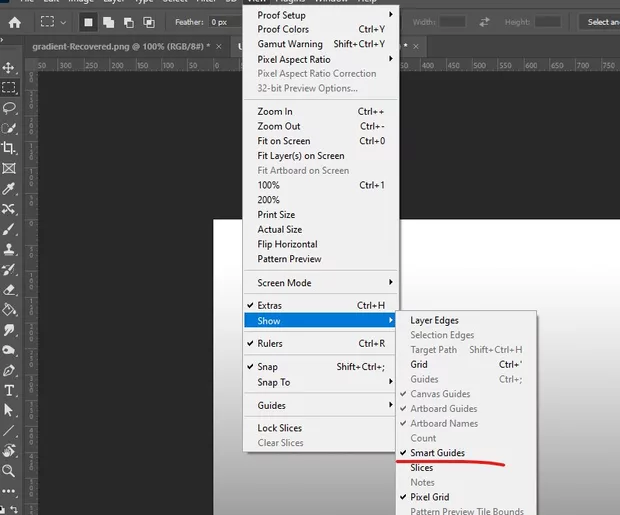Expand Snap To submenu
The height and width of the screenshot is (515, 620).
pyautogui.click(x=320, y=382)
